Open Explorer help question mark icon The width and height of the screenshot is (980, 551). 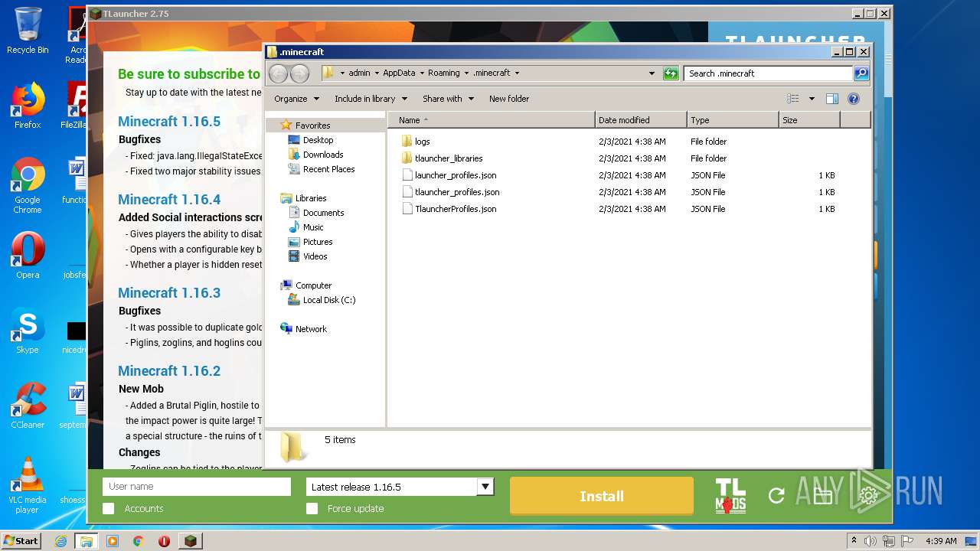pyautogui.click(x=854, y=99)
